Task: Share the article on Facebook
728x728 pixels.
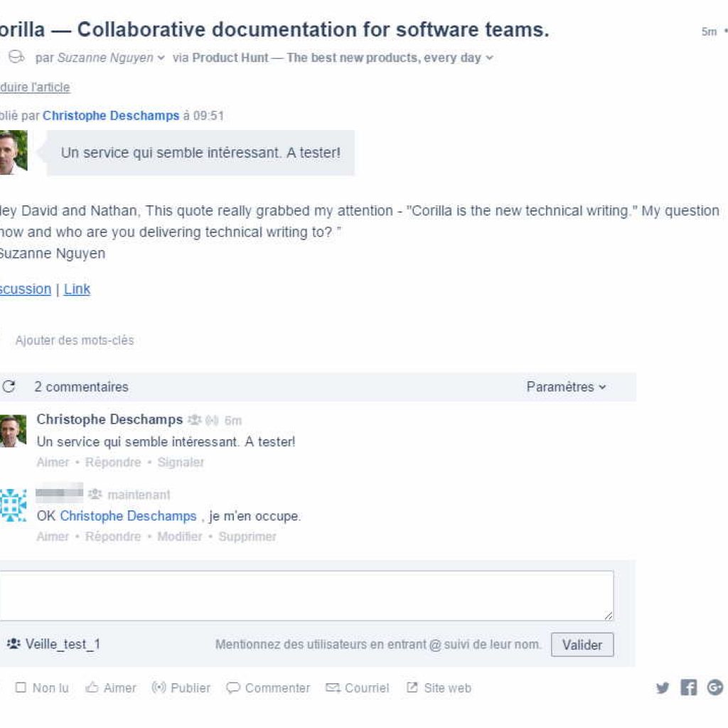Action: pos(688,687)
